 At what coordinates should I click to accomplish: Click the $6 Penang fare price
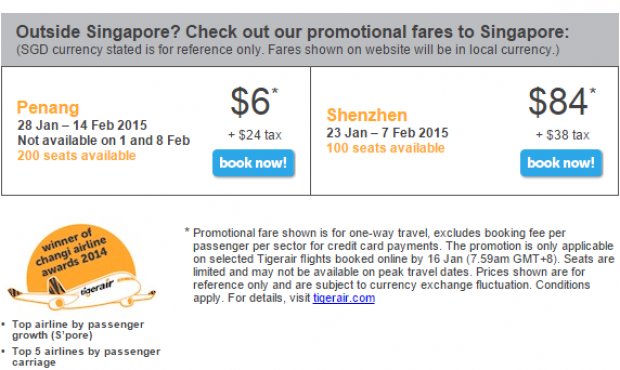254,102
